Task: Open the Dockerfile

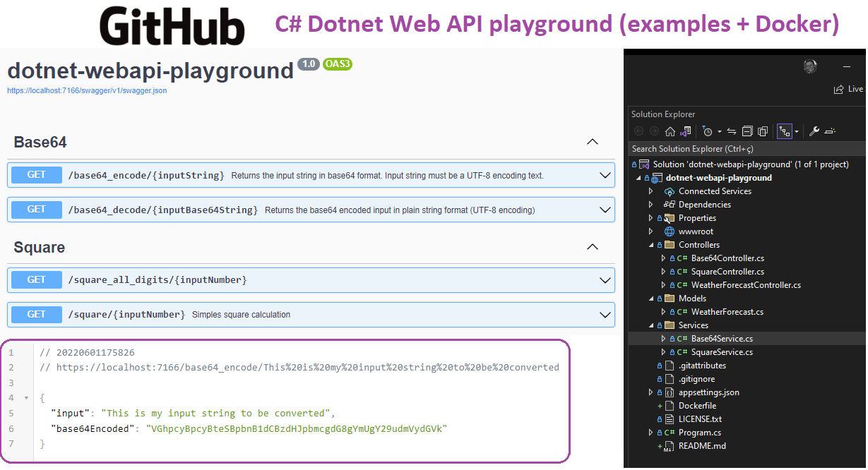Action: (697, 406)
